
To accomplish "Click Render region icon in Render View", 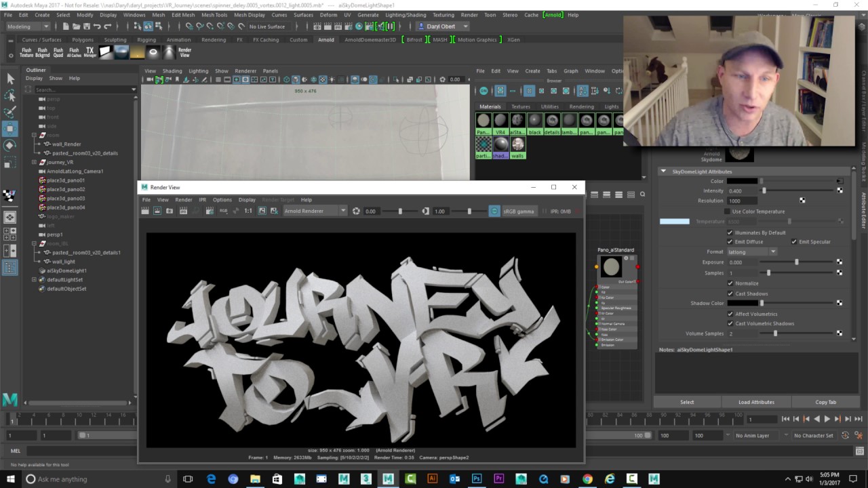I will pyautogui.click(x=157, y=211).
